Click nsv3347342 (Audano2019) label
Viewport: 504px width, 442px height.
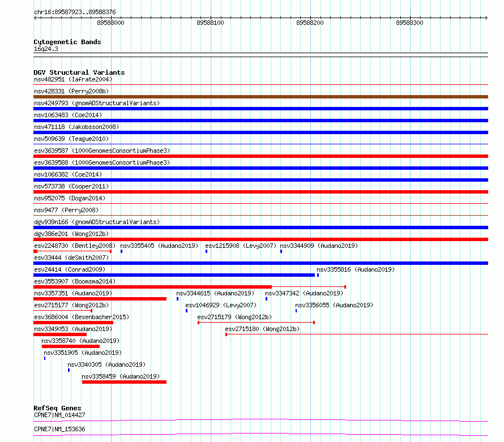(304, 293)
